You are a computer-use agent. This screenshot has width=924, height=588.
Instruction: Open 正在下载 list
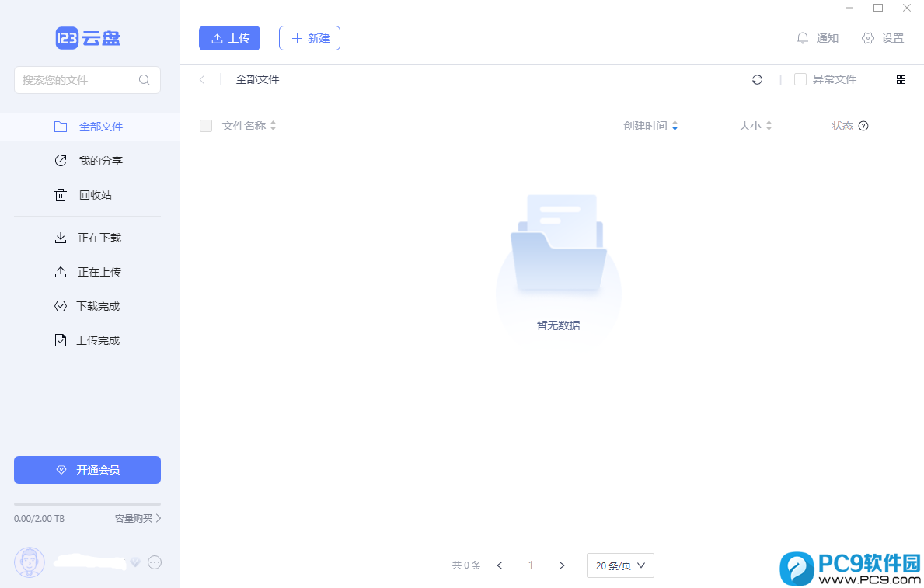coord(89,238)
